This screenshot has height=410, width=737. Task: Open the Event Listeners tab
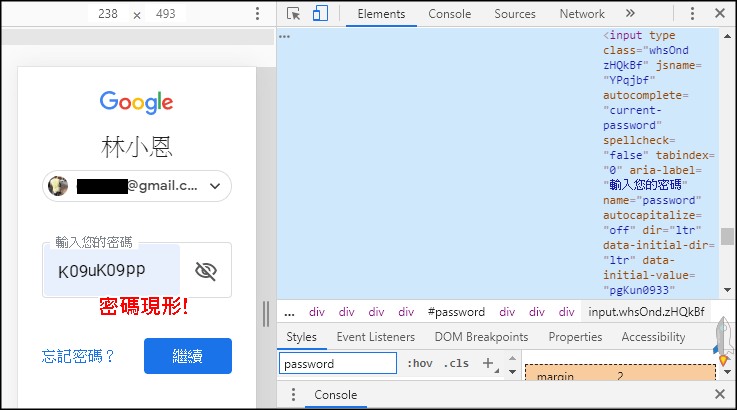point(375,337)
